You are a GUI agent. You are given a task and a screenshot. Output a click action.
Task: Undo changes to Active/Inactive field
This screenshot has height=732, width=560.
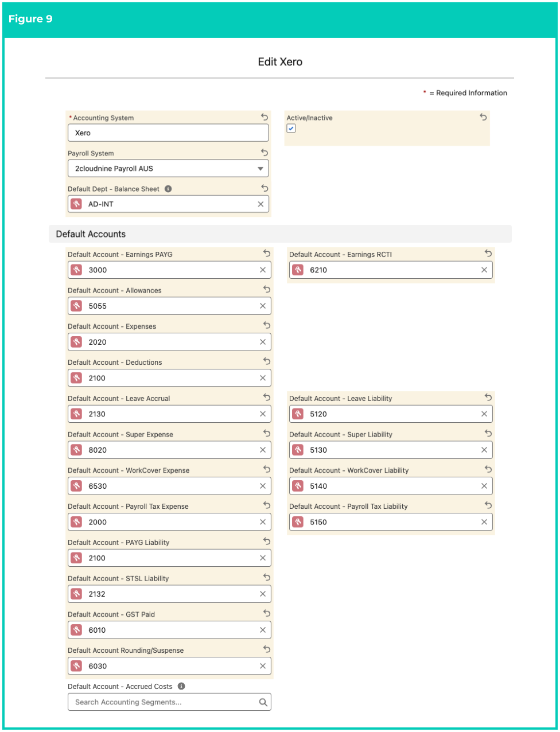pos(483,117)
